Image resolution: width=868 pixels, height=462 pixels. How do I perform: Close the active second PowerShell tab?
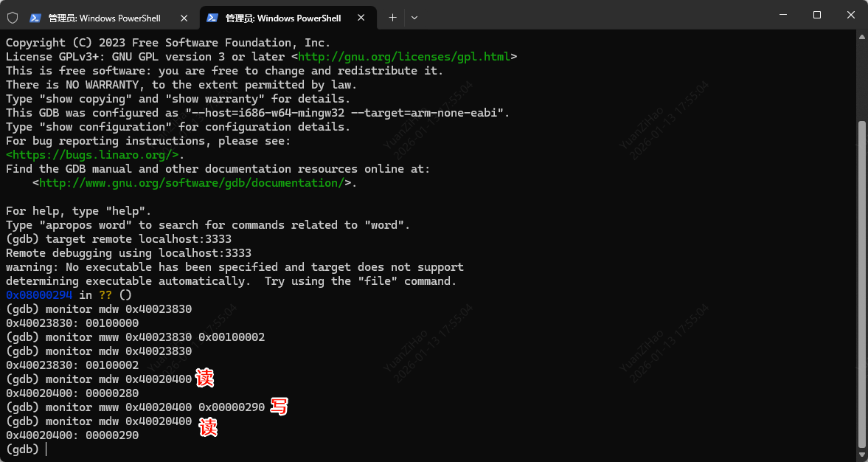[361, 18]
